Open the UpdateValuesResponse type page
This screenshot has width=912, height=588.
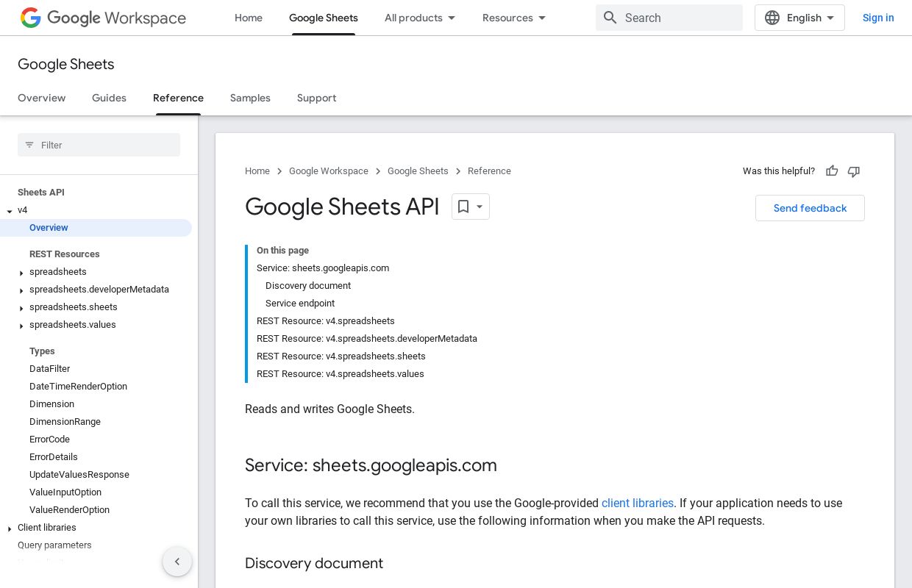click(79, 475)
